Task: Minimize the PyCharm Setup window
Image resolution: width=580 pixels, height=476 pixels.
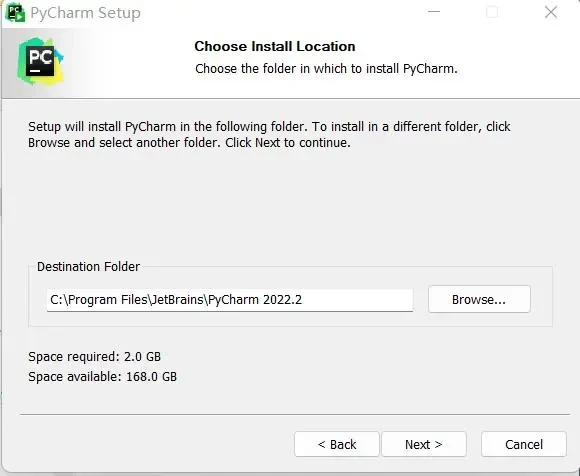Action: click(434, 12)
